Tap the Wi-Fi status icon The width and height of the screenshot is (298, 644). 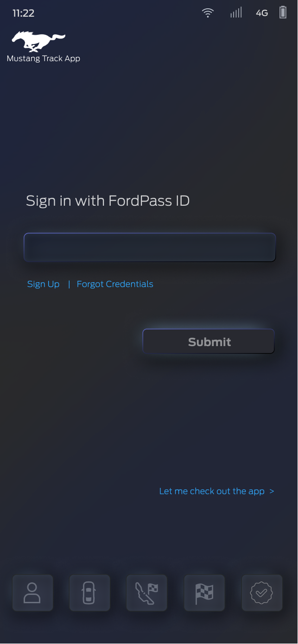coord(208,13)
